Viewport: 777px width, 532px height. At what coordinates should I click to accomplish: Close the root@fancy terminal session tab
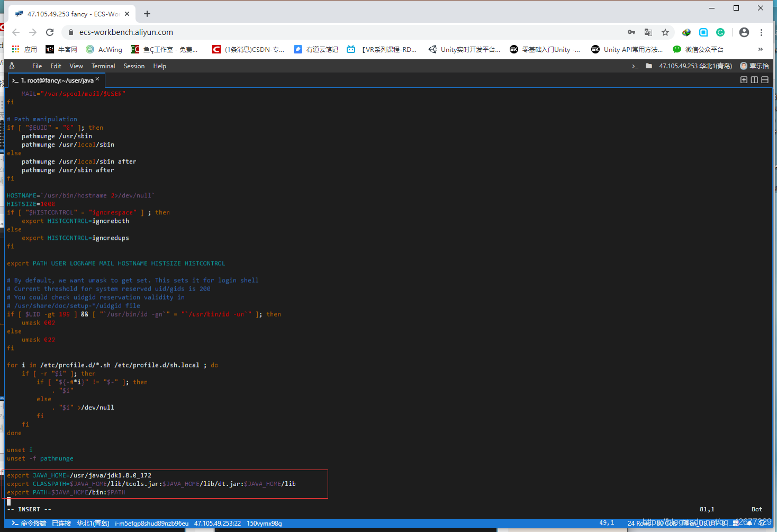coord(97,79)
